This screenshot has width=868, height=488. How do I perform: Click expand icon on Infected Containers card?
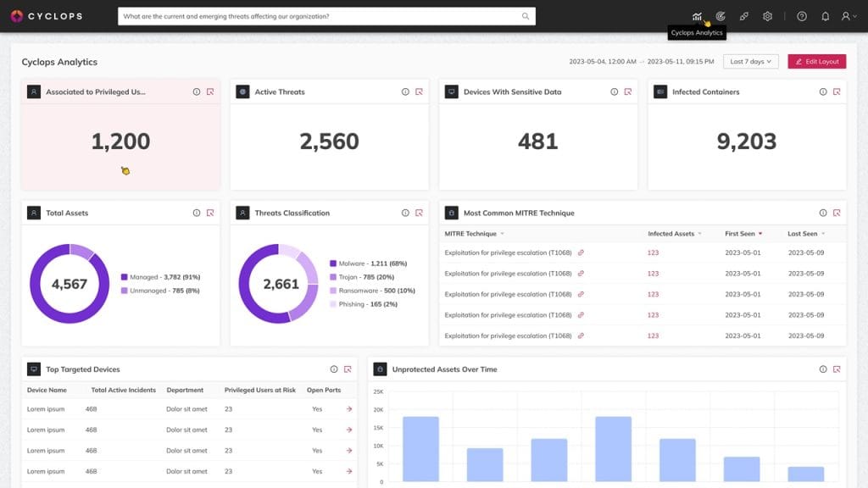(837, 91)
